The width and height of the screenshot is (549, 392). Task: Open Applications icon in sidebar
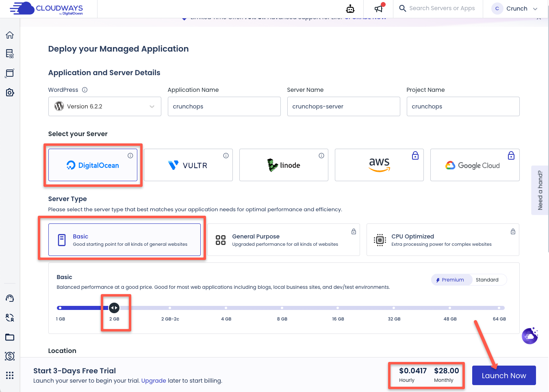point(10,73)
